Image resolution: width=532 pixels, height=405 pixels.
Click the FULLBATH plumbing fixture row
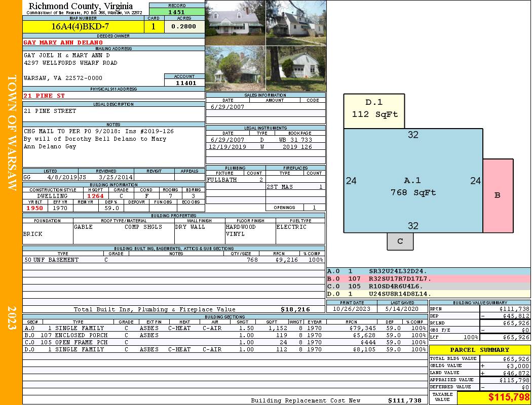[x=236, y=180]
